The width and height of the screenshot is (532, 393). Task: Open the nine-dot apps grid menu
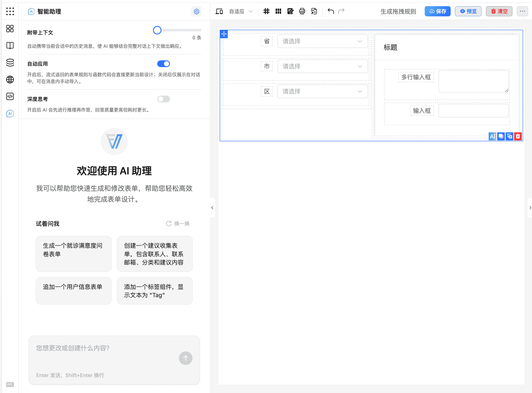[x=10, y=11]
